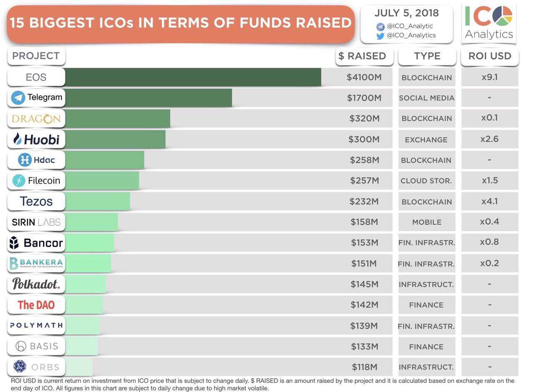Click the Telegram icon beside @ICO_Analytic

pos(380,27)
